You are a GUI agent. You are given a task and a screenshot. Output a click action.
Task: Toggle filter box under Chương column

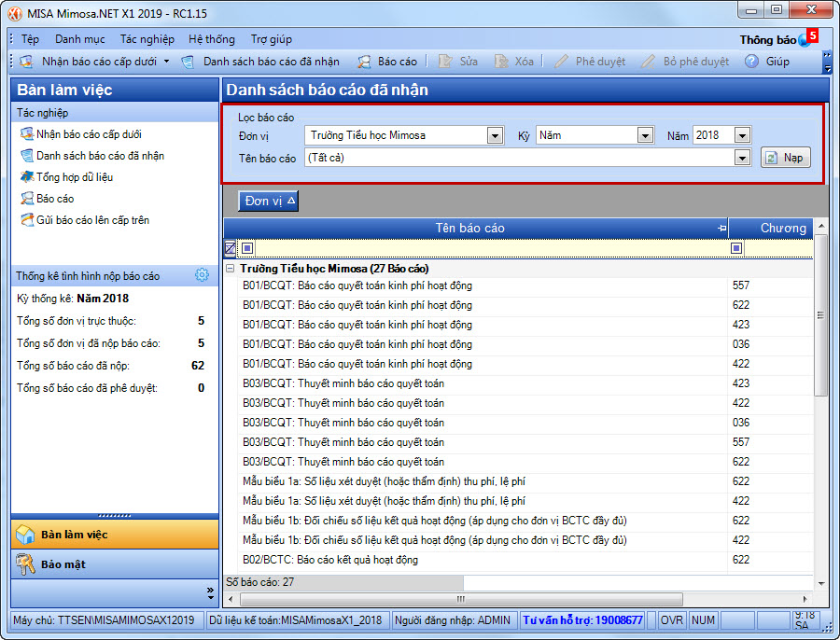tap(736, 248)
